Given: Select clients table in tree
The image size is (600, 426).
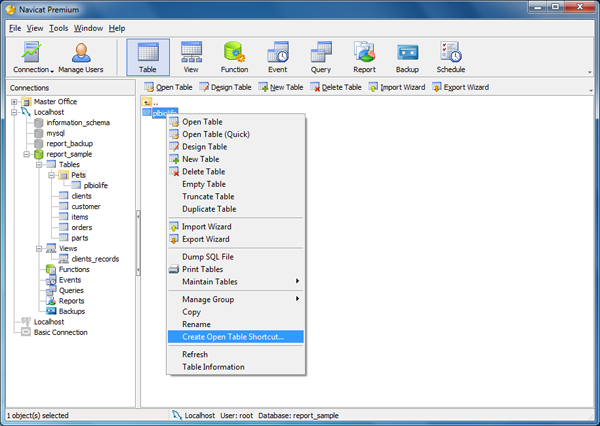Looking at the screenshot, I should click(81, 196).
